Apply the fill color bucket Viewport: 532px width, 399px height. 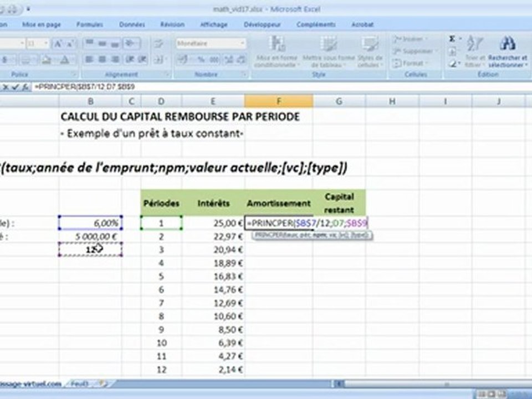[x=47, y=60]
